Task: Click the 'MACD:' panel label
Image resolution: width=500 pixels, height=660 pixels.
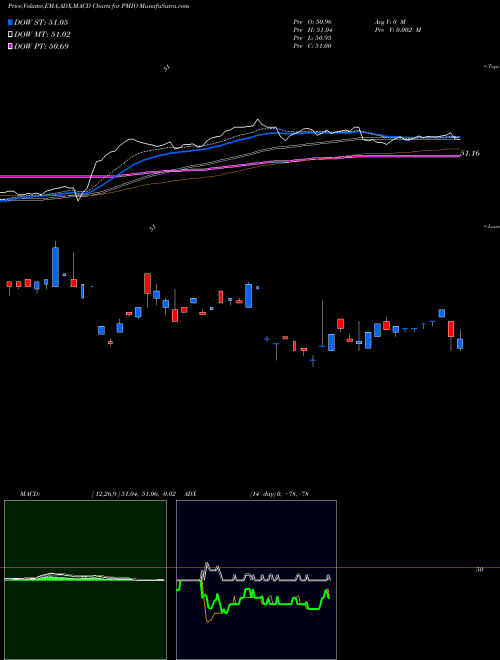Action: pos(30,494)
